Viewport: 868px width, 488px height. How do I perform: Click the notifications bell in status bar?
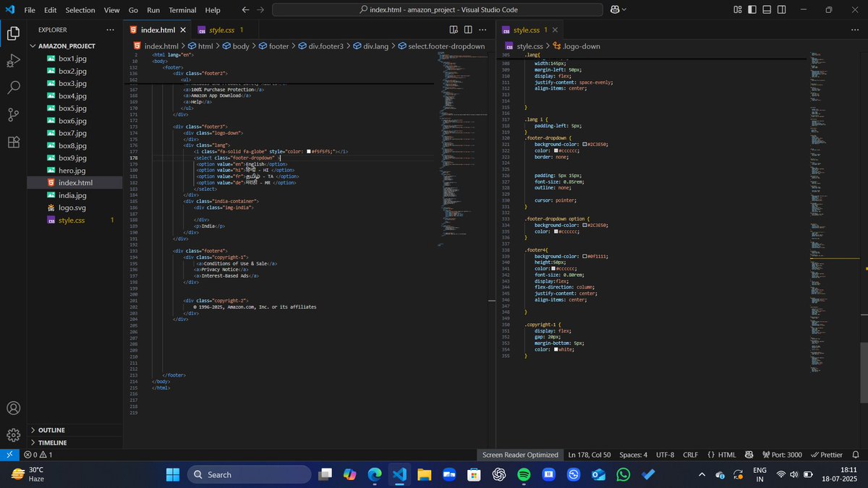856,455
